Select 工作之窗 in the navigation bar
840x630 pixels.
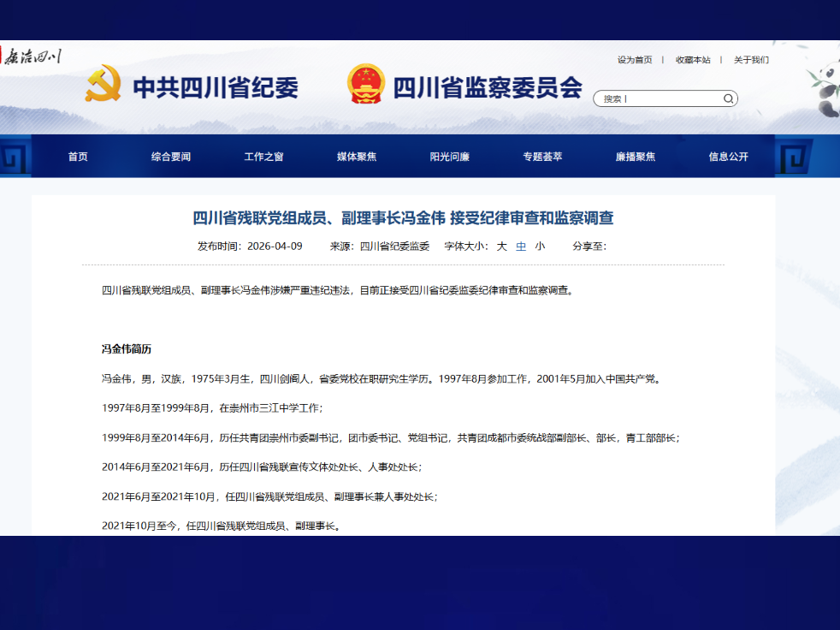(263, 157)
